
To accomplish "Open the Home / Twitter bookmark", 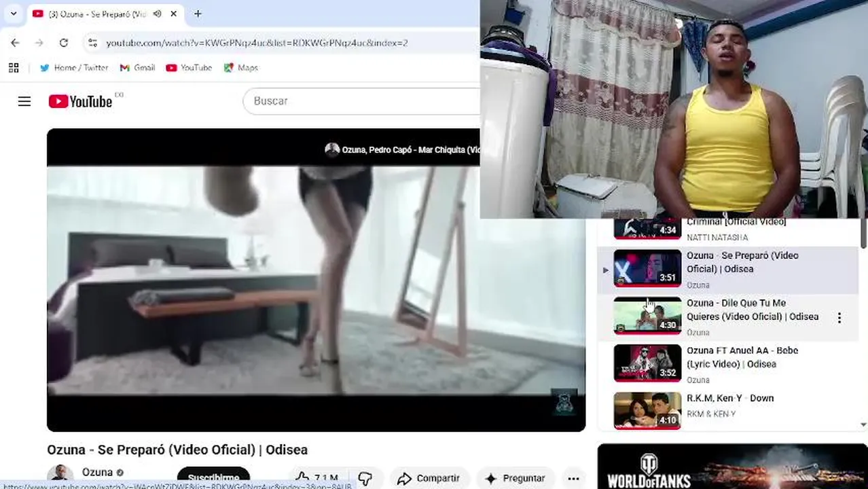I will click(74, 68).
